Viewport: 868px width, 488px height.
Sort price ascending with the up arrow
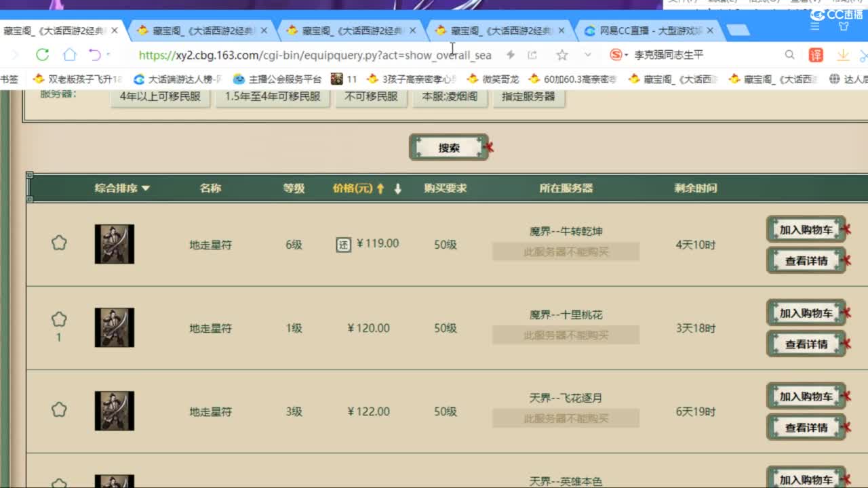click(380, 189)
